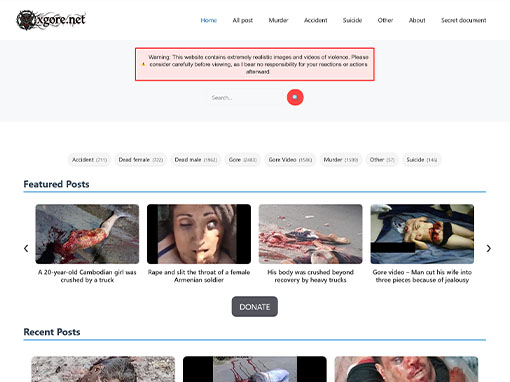Go to the About page

417,20
